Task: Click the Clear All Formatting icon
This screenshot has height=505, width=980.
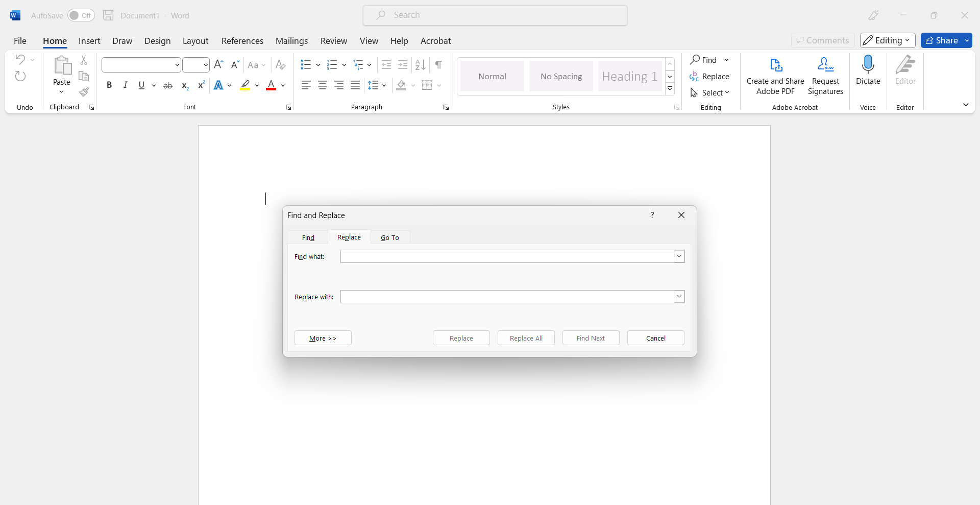Action: pos(280,65)
